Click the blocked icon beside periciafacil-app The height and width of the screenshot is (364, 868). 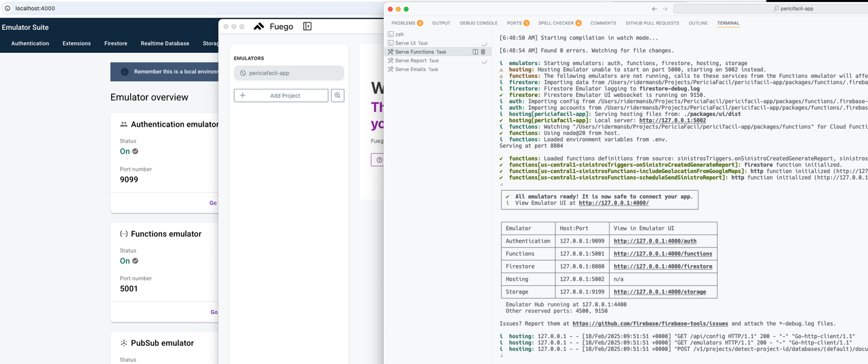(x=243, y=73)
